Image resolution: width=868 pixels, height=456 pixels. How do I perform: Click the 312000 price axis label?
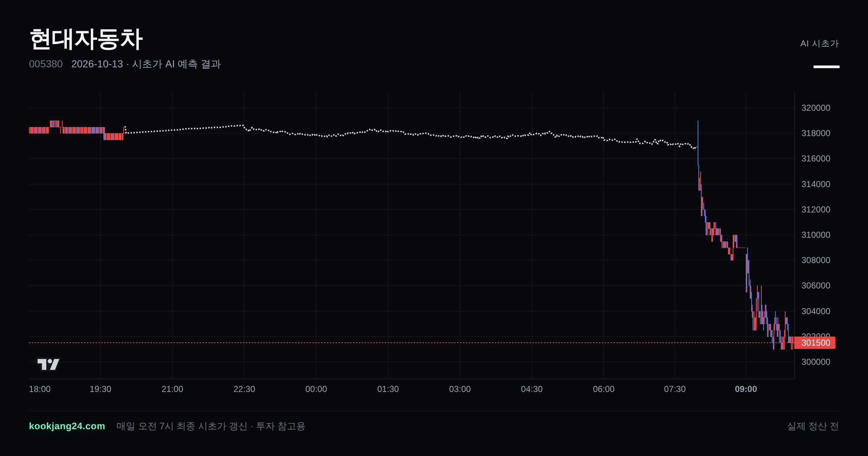point(816,210)
